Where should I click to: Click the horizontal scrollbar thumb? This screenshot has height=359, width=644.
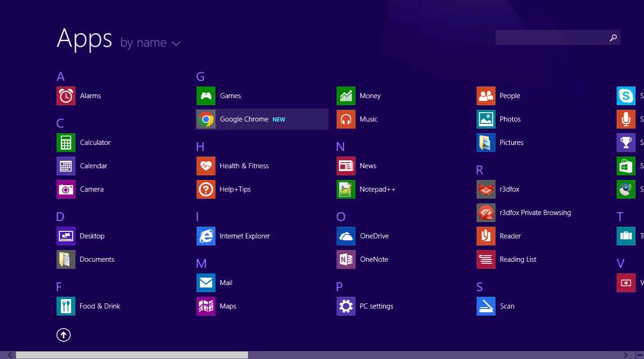[132, 355]
